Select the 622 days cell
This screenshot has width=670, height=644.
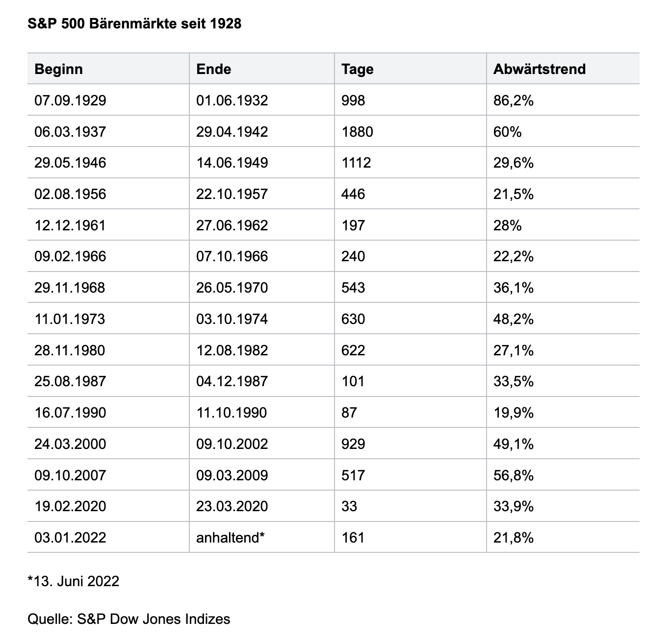point(353,350)
